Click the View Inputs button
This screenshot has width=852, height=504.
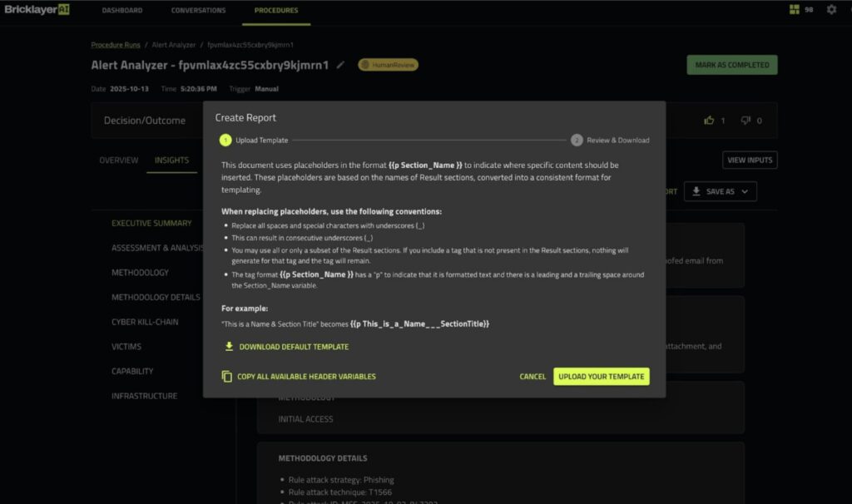(750, 160)
